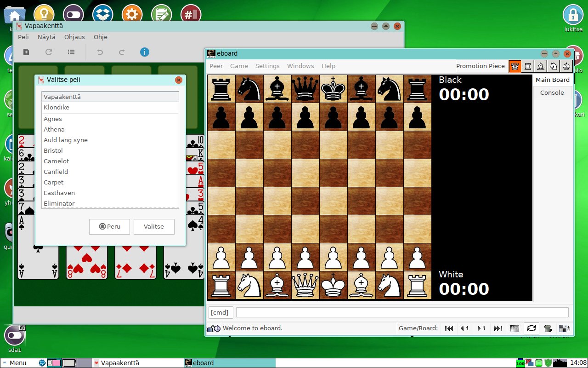This screenshot has width=588, height=368.
Task: Open the Settings menu in eboard
Action: (267, 66)
